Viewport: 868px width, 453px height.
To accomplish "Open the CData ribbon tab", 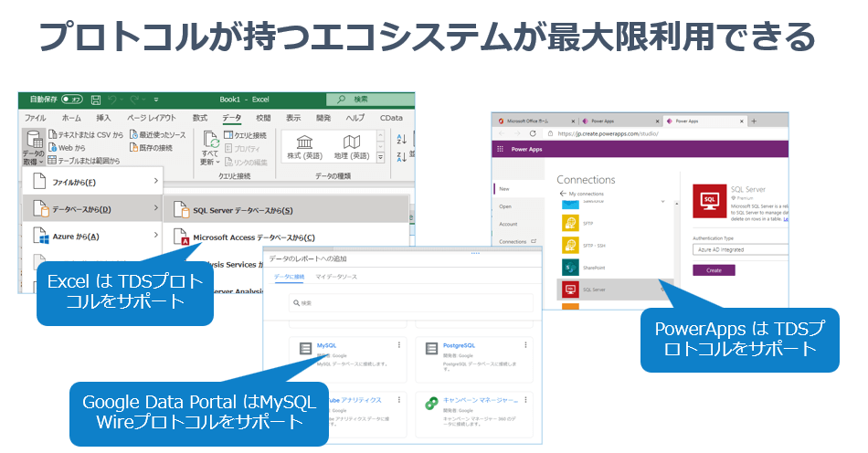I will [x=391, y=118].
